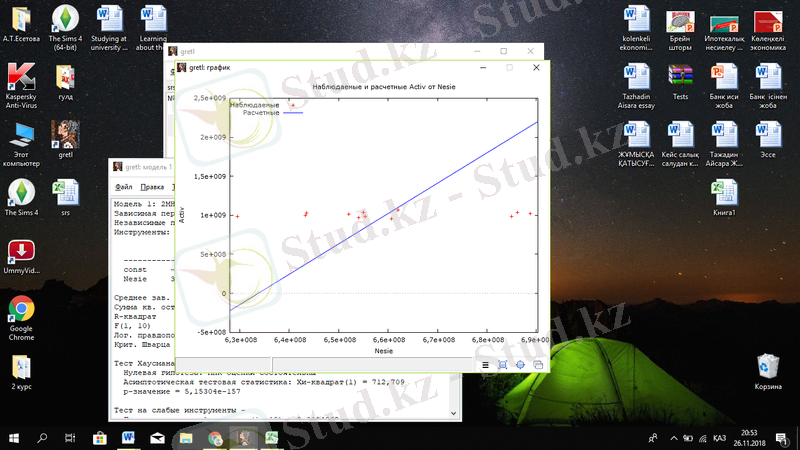Open Книга1 Excel workbook
This screenshot has width=800, height=450.
coord(724,197)
